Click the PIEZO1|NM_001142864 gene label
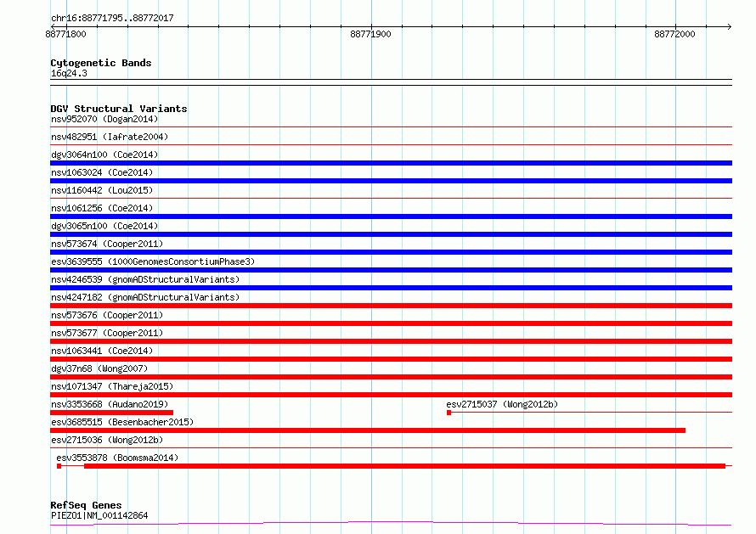Viewport: 756px width, 534px height. [x=99, y=515]
